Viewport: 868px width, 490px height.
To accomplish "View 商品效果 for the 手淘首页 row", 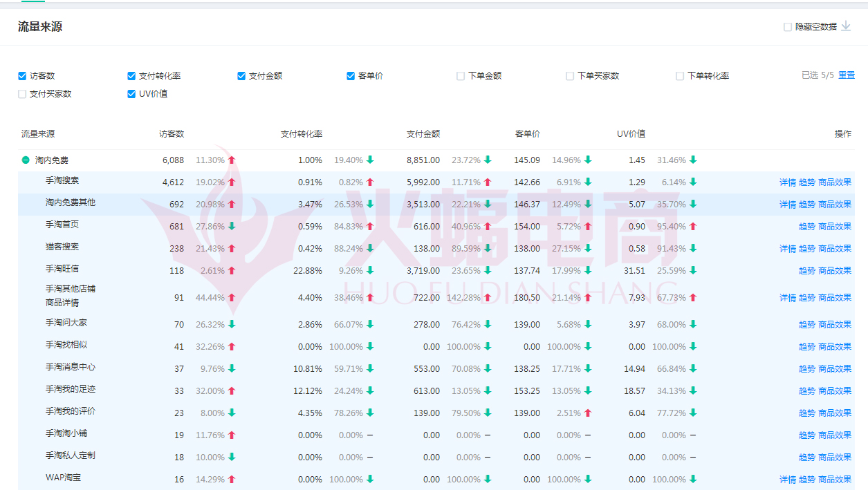I will coord(835,227).
